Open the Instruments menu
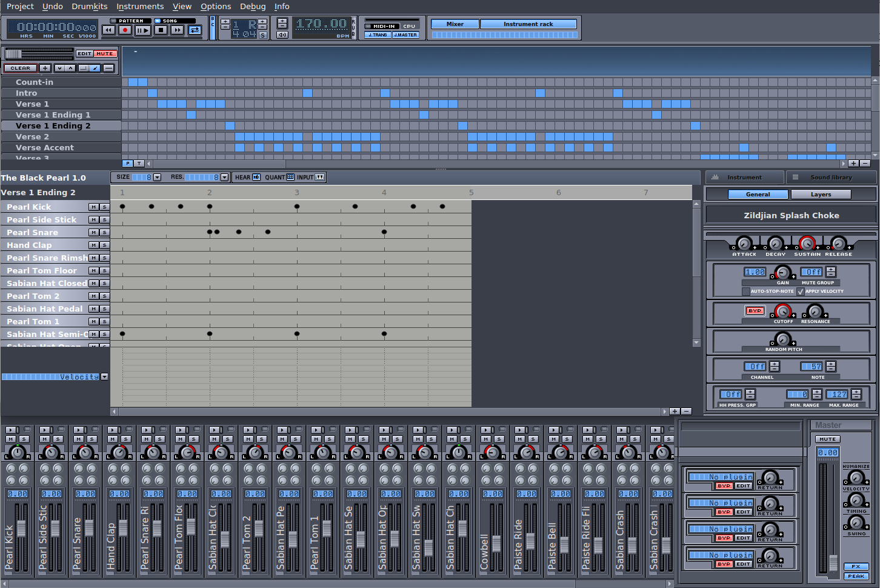880x588 pixels. 140,6
